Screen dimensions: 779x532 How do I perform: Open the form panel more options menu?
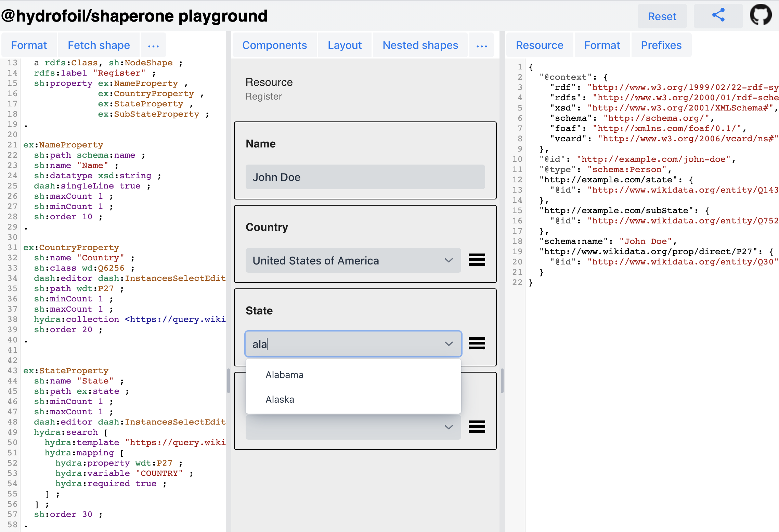(x=482, y=46)
